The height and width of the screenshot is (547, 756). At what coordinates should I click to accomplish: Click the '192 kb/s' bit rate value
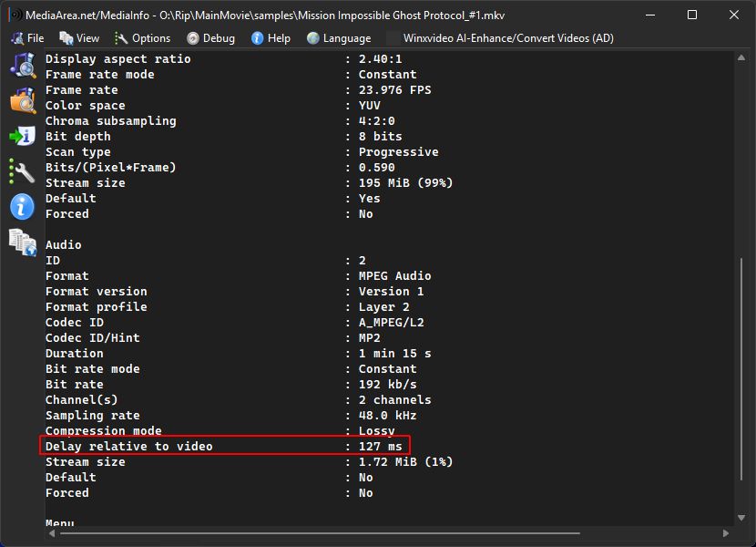click(388, 385)
